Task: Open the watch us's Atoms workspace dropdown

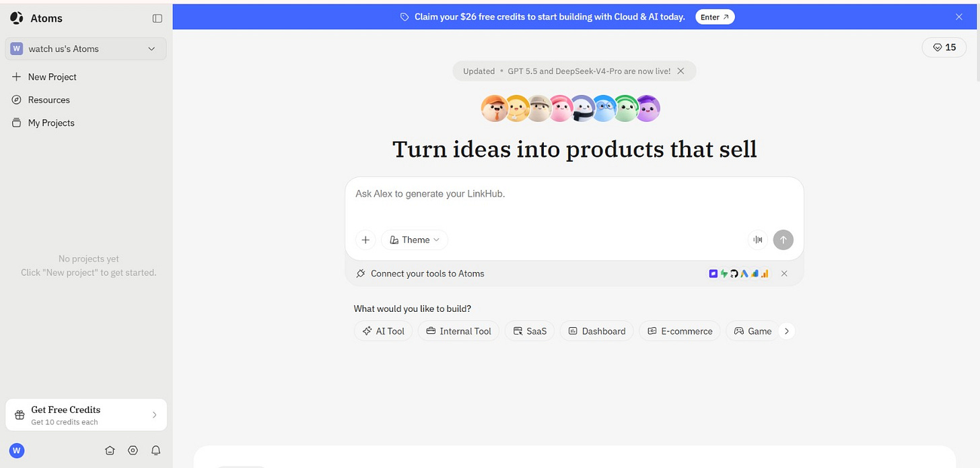Action: coord(86,48)
